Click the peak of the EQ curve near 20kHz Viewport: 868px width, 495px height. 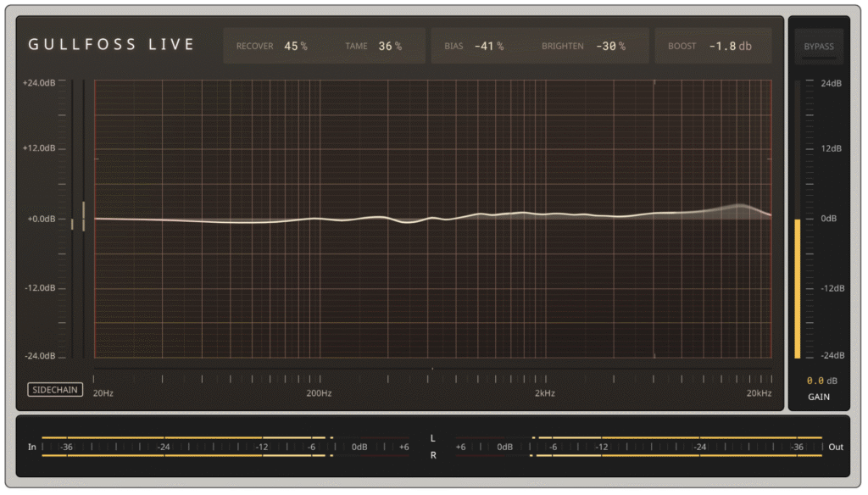[740, 206]
